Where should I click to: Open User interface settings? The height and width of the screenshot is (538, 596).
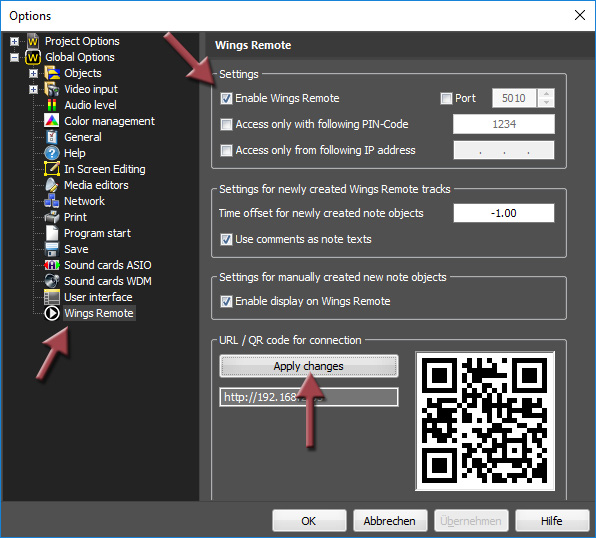coord(98,297)
